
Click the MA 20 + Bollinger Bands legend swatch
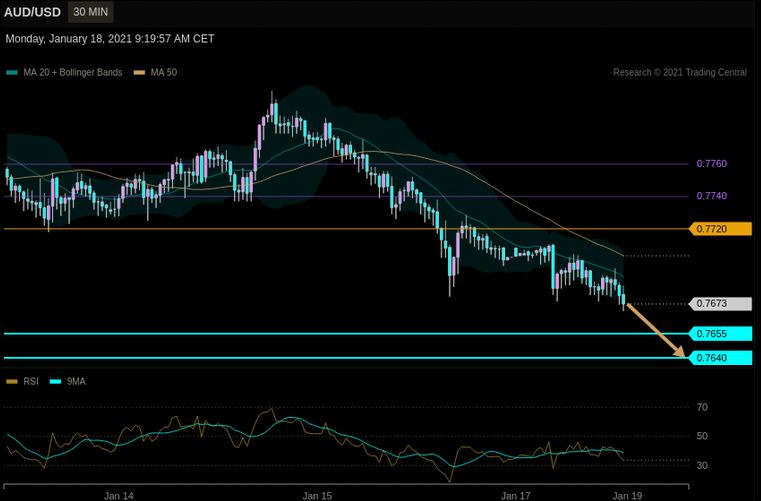pyautogui.click(x=12, y=73)
